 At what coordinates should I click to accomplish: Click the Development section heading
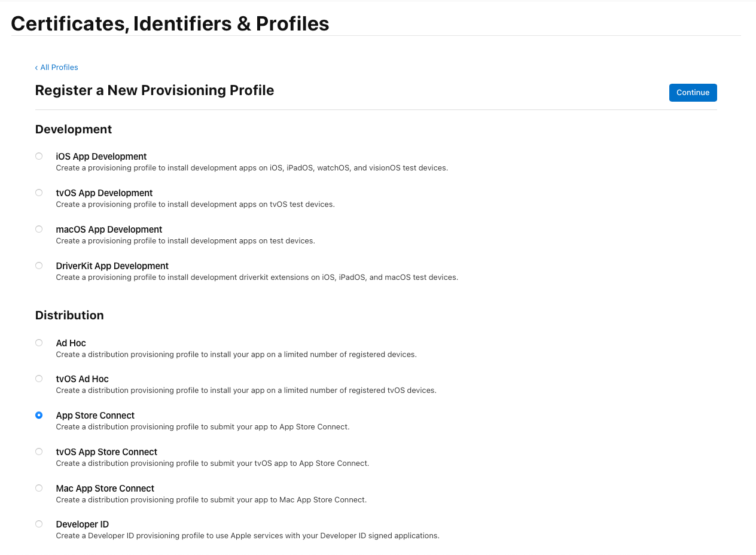point(73,129)
